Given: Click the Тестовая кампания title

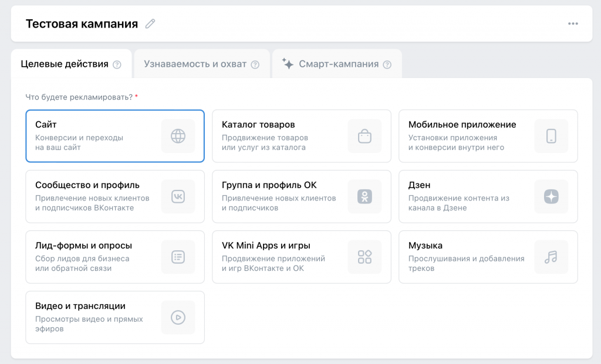Looking at the screenshot, I should tap(82, 23).
